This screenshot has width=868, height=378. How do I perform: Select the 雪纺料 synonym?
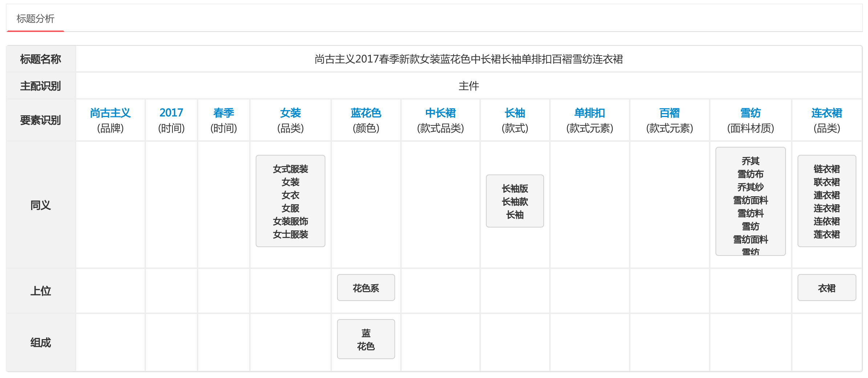[751, 213]
